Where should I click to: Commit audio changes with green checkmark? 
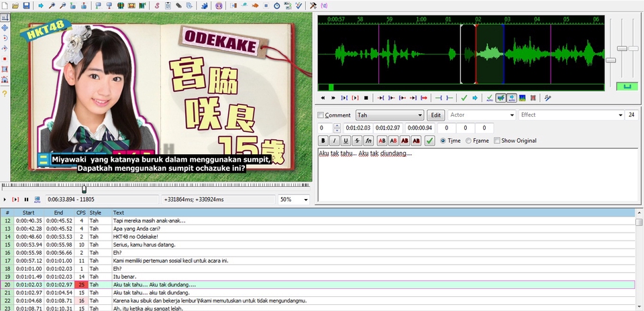pos(464,98)
